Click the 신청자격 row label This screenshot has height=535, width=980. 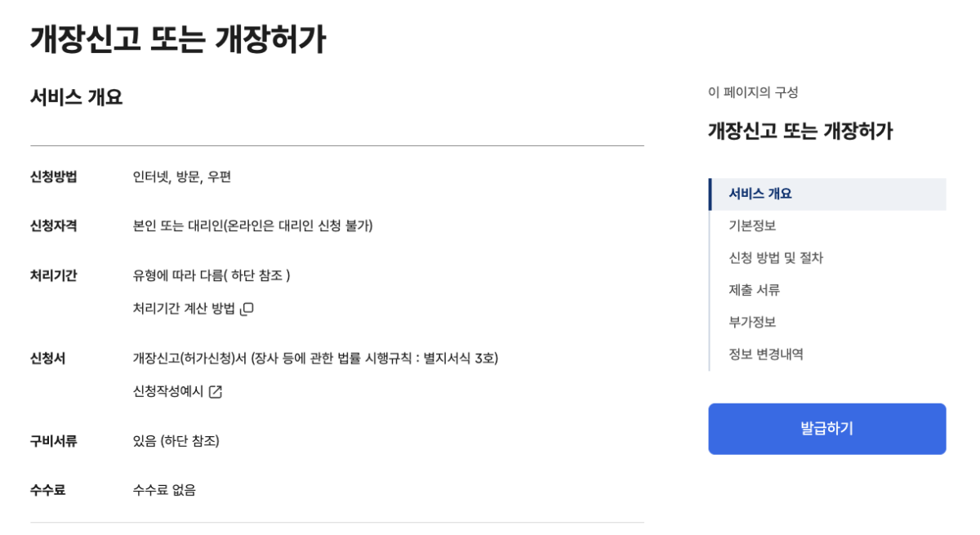(x=54, y=225)
